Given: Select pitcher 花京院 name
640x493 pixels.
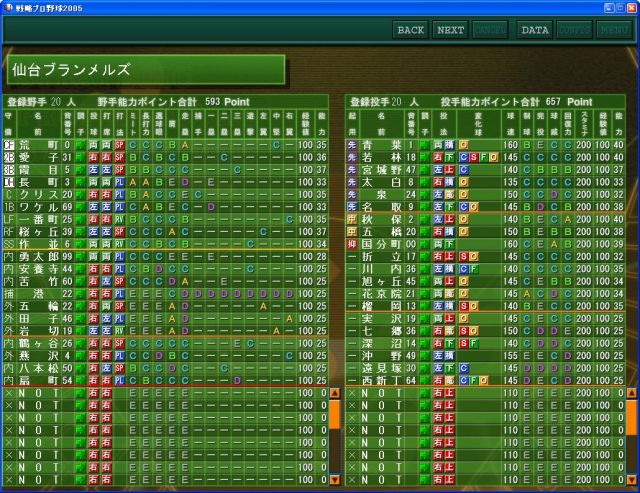Looking at the screenshot, I should point(382,294).
